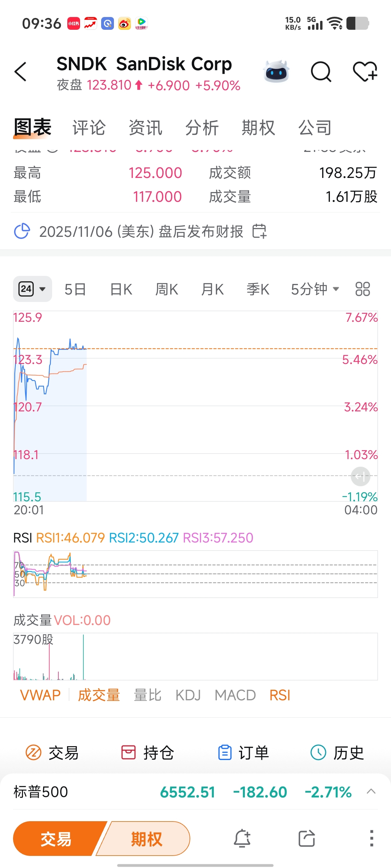Viewport: 391px width, 868px height.
Task: Tap the search magnifier icon
Action: 321,72
